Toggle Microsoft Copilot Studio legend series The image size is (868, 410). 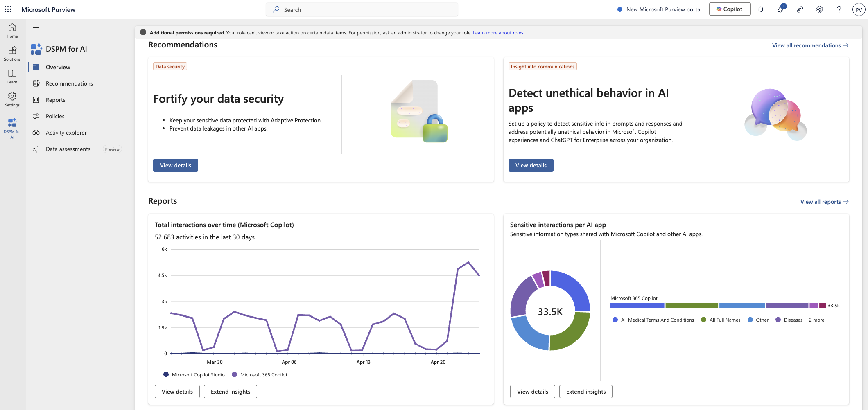(194, 374)
